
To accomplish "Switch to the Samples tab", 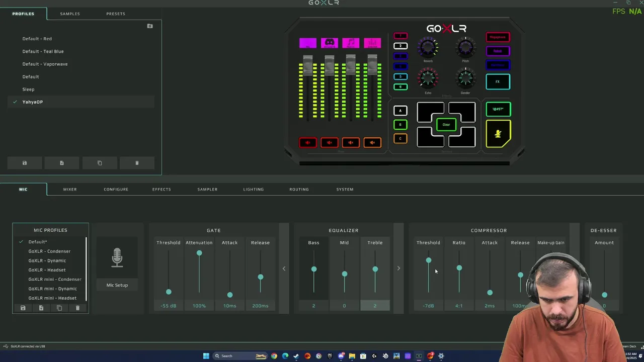I will coord(70,14).
